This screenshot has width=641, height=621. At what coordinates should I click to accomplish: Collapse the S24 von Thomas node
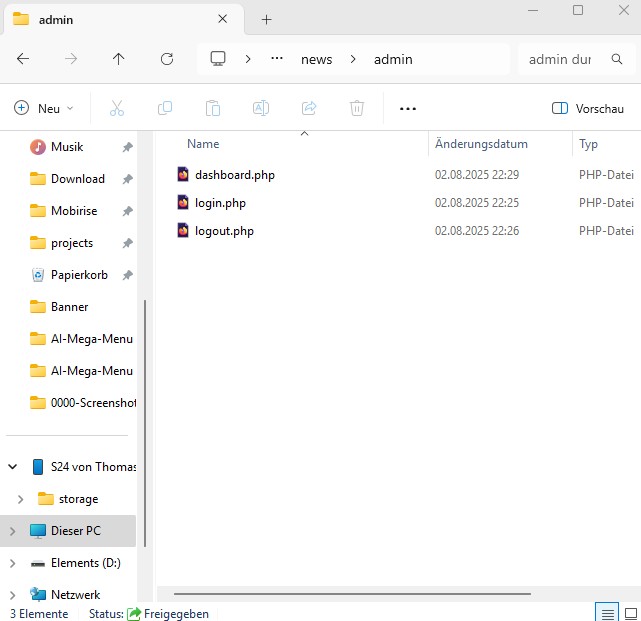coord(13,467)
